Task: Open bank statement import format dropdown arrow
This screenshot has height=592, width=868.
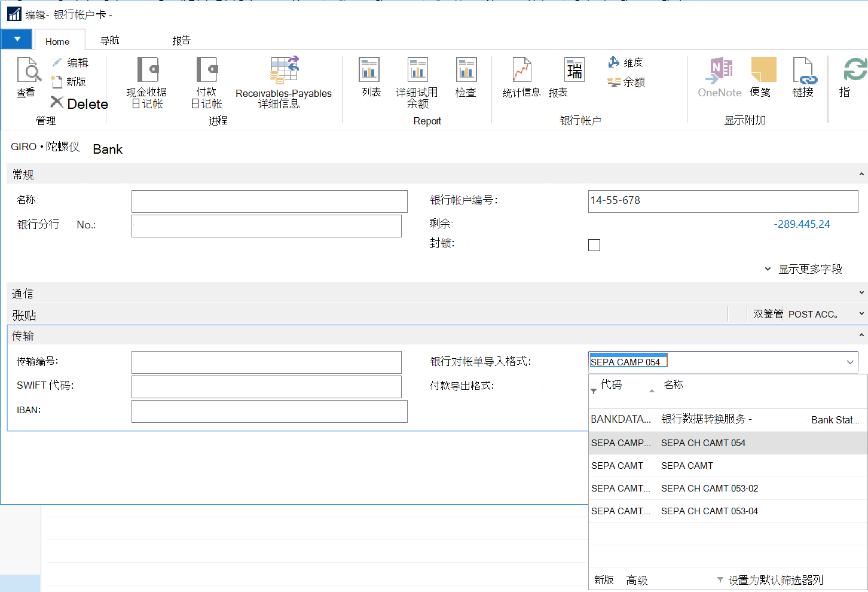Action: pos(850,362)
